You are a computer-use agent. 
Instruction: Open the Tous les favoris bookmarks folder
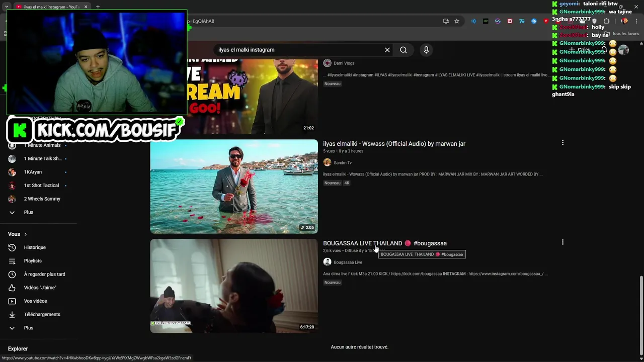coord(622,34)
